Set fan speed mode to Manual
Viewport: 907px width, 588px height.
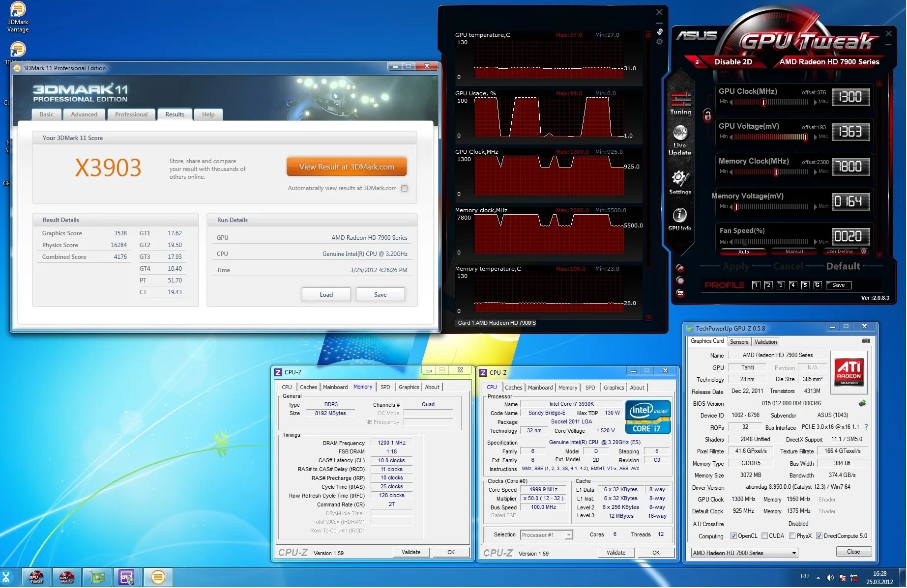coord(794,252)
